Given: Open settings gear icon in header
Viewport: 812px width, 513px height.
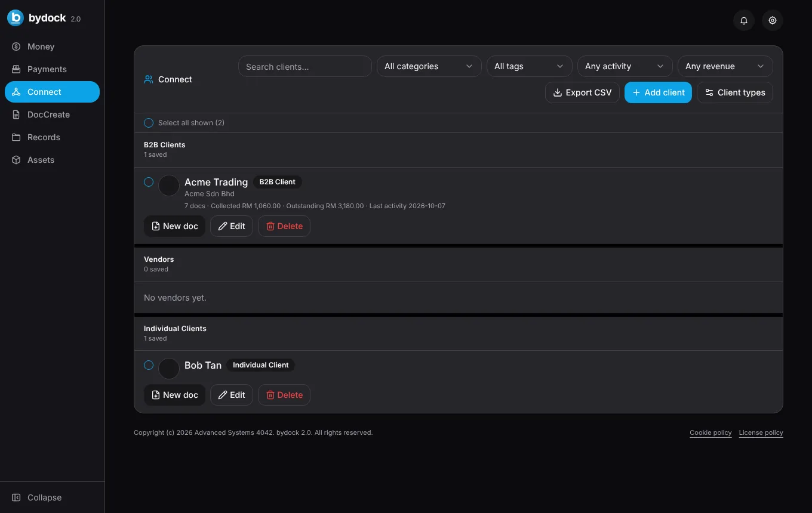Looking at the screenshot, I should point(773,20).
